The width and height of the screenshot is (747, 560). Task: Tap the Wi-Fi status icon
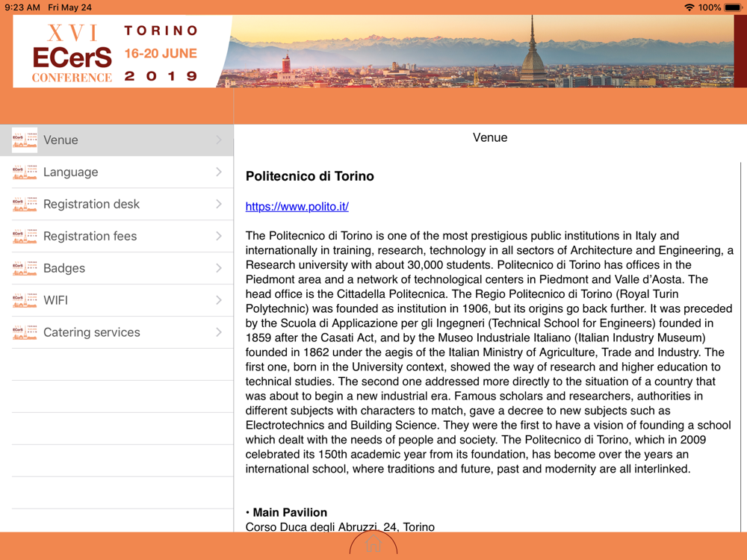click(x=689, y=7)
